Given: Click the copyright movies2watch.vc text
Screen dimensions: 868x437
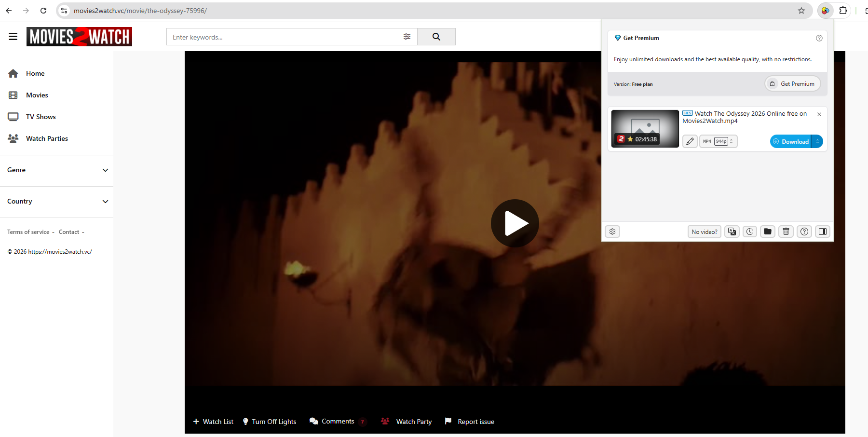Looking at the screenshot, I should coord(50,252).
